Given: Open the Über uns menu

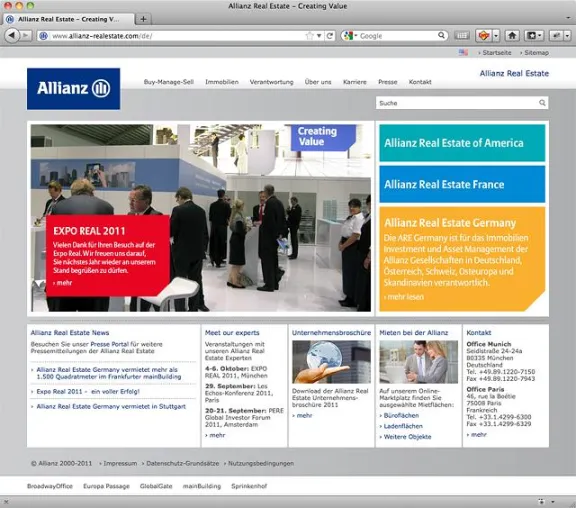Looking at the screenshot, I should 318,82.
